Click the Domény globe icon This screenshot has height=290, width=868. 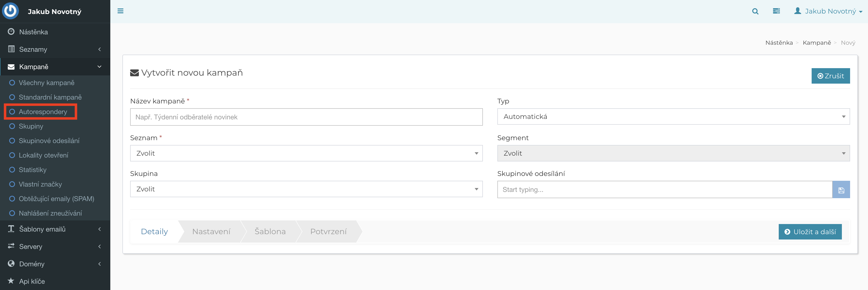(x=11, y=263)
